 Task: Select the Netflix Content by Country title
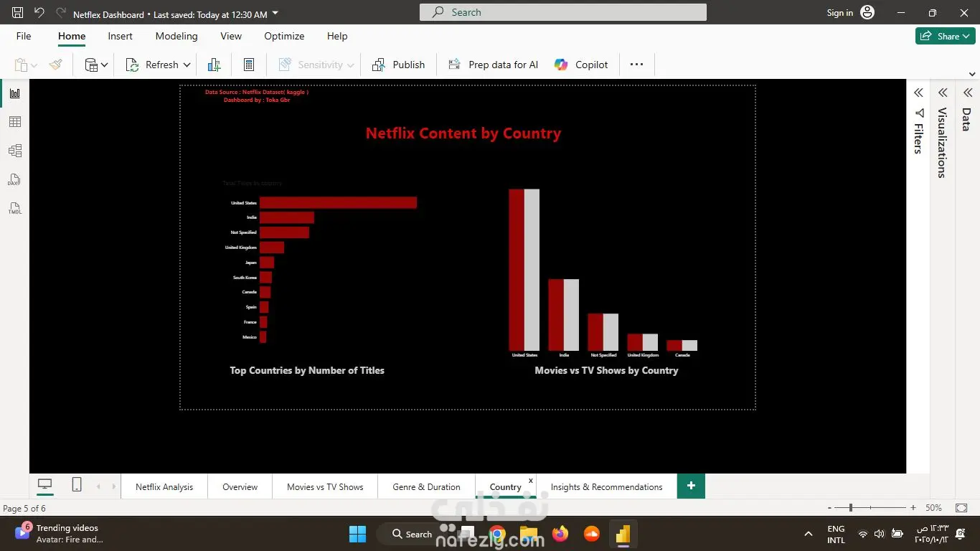[x=463, y=133]
